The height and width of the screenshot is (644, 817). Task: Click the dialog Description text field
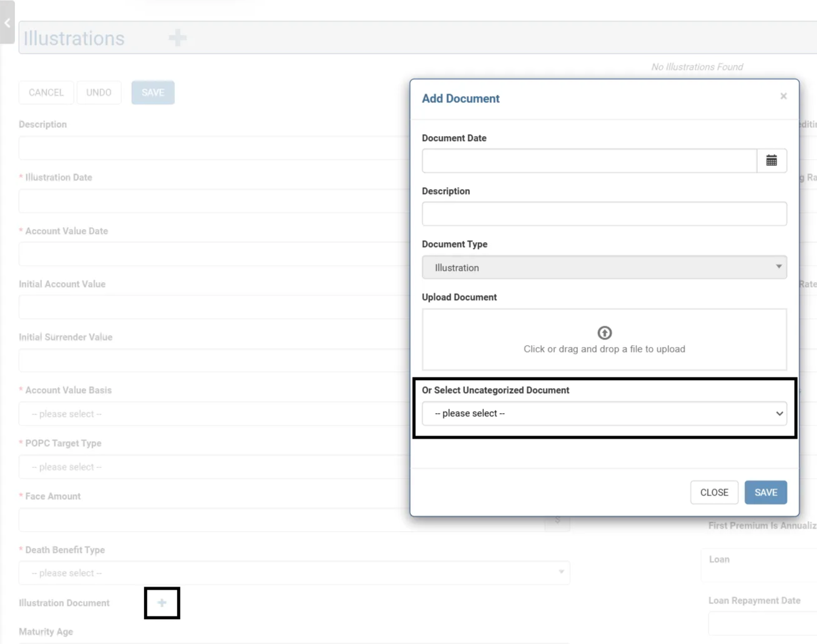604,214
